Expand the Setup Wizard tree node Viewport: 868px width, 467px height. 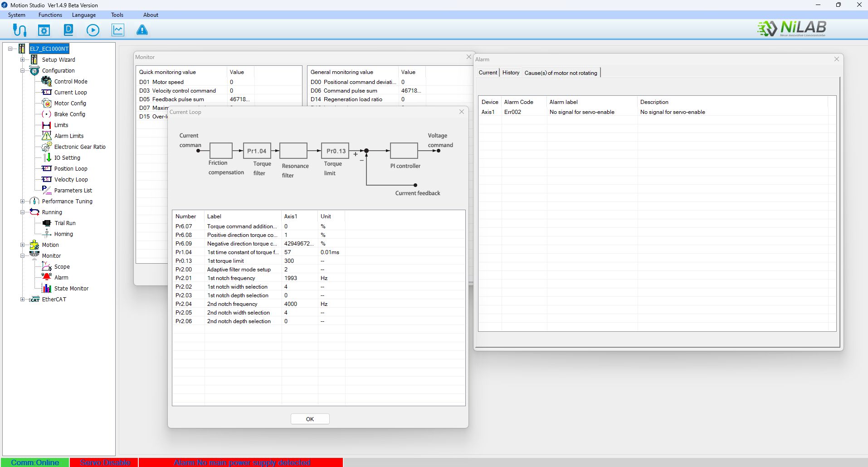[x=22, y=60]
